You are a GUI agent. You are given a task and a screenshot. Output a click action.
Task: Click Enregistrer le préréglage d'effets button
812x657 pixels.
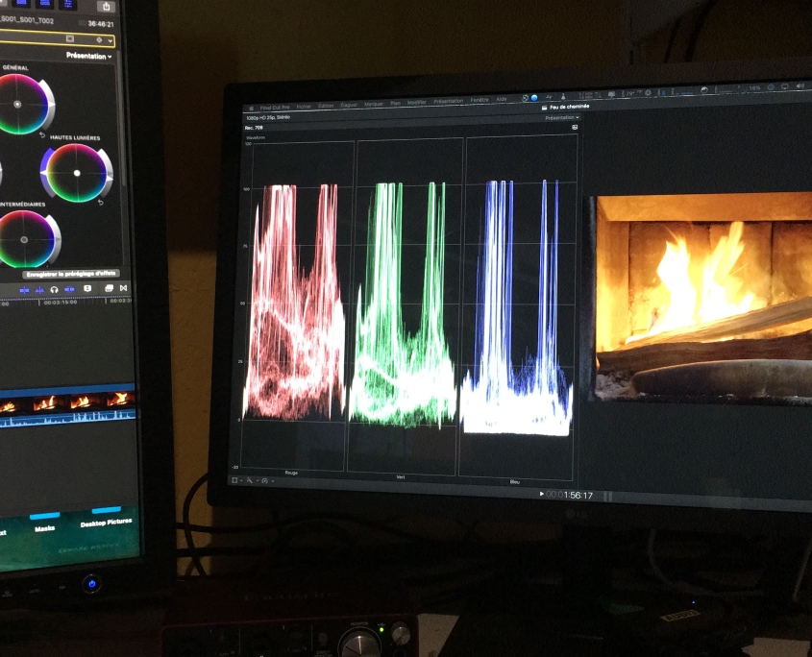71,274
